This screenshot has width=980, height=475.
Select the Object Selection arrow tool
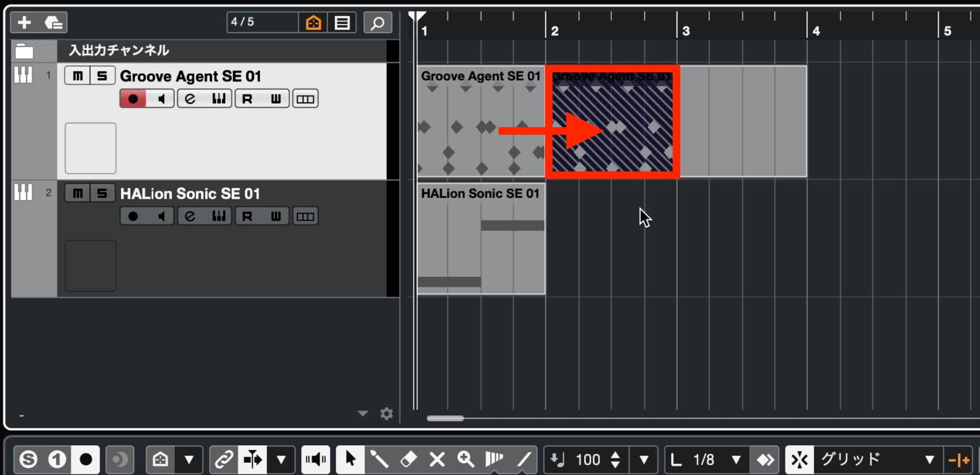[x=351, y=458]
